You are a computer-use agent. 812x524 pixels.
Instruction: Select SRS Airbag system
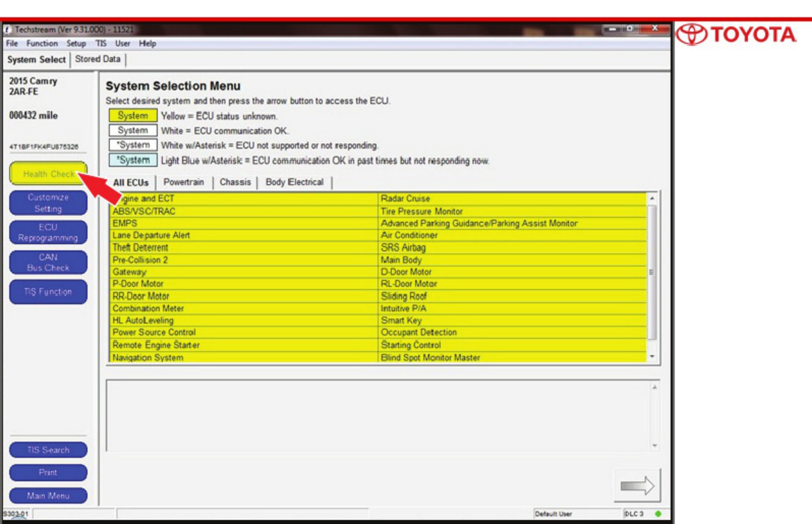tap(512, 247)
